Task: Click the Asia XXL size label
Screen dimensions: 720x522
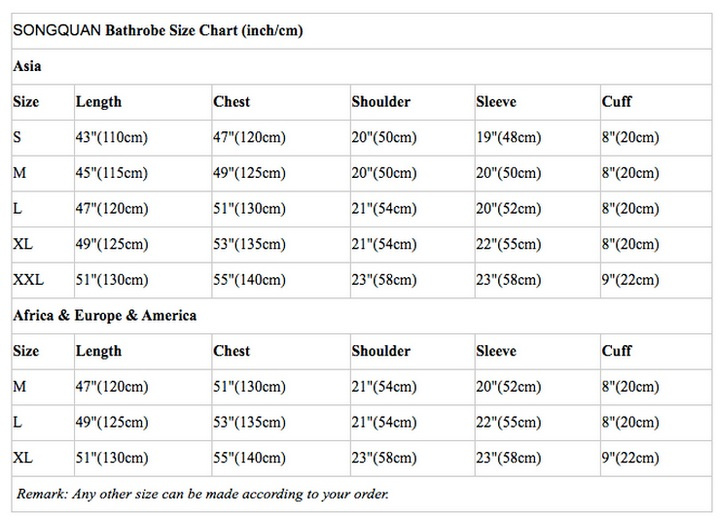Action: 28,280
